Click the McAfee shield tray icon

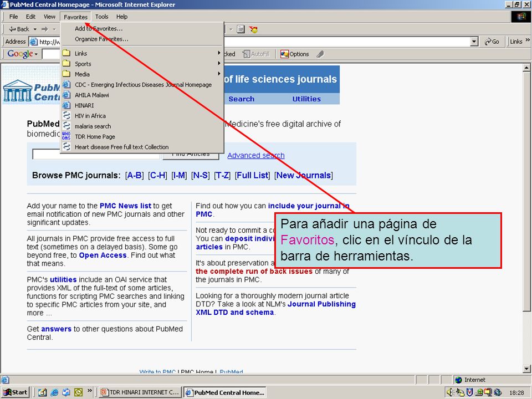pyautogui.click(x=469, y=392)
